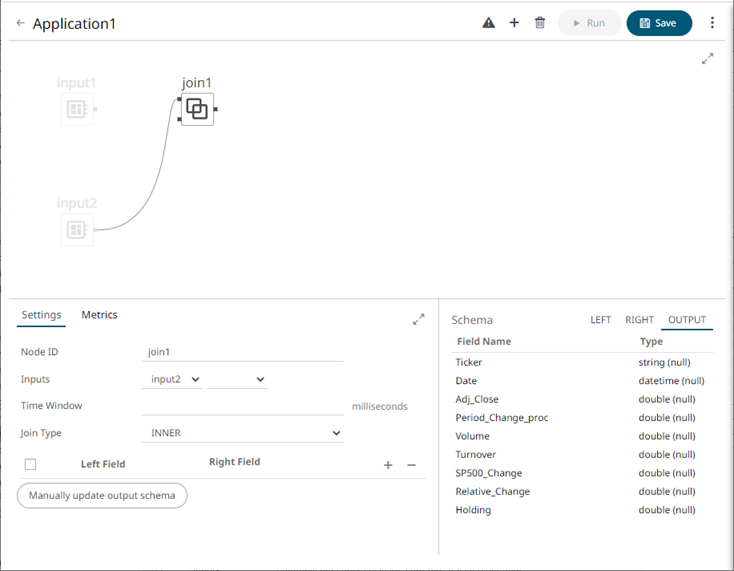Open the first Inputs dropdown showing input2
This screenshot has height=571, width=734.
click(173, 380)
